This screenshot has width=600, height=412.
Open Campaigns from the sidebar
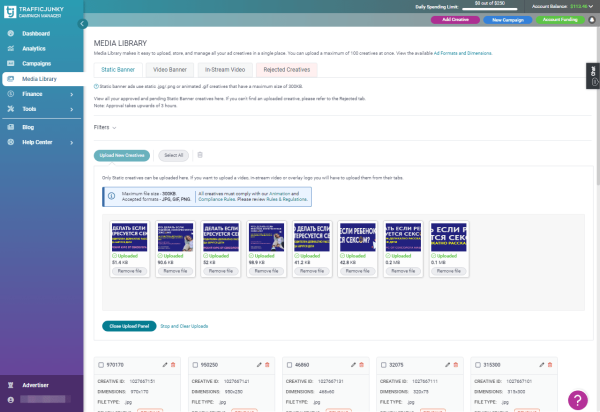click(x=10, y=63)
